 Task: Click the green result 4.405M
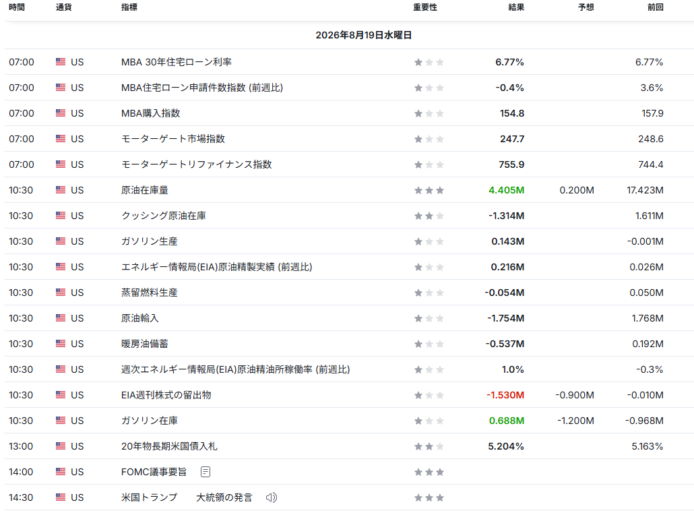506,190
